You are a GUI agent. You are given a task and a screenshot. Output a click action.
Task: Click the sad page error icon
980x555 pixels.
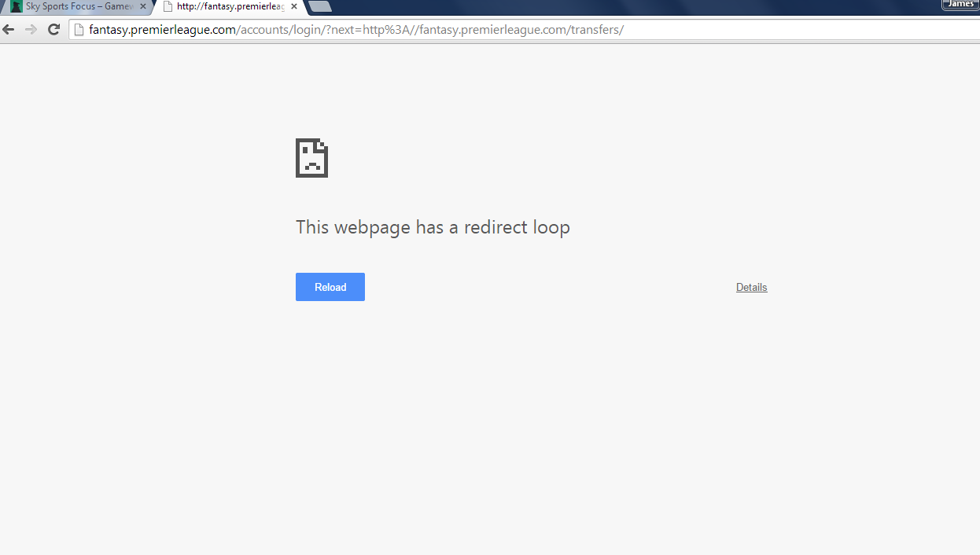311,158
